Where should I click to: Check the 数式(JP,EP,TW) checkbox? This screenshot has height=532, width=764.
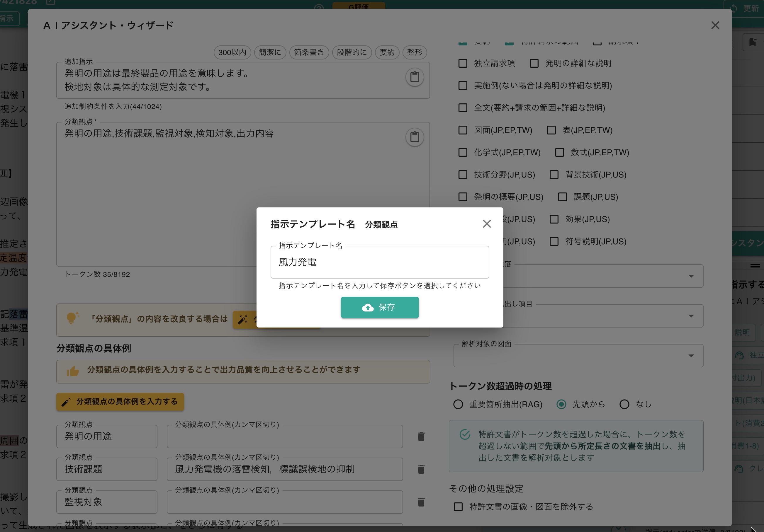click(x=560, y=152)
